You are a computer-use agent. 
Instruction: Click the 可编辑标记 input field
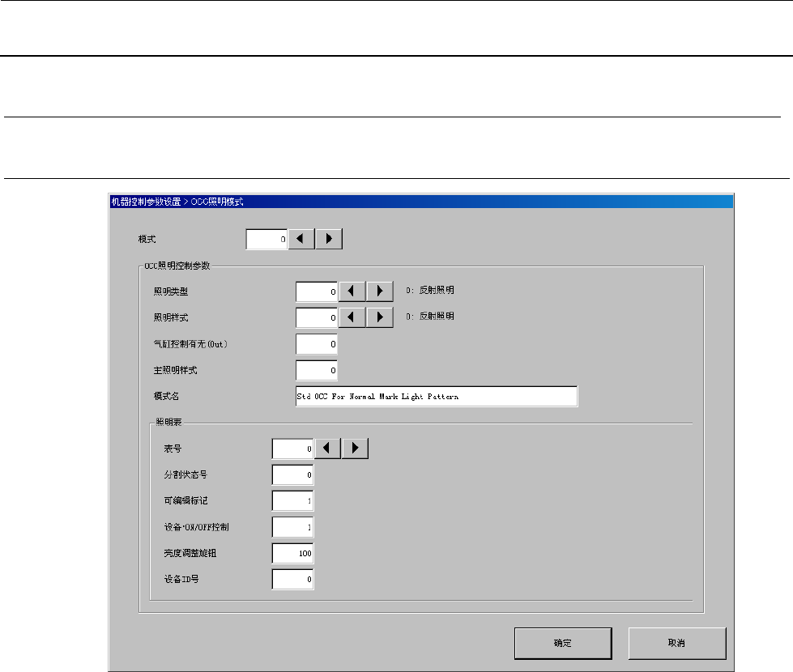293,500
